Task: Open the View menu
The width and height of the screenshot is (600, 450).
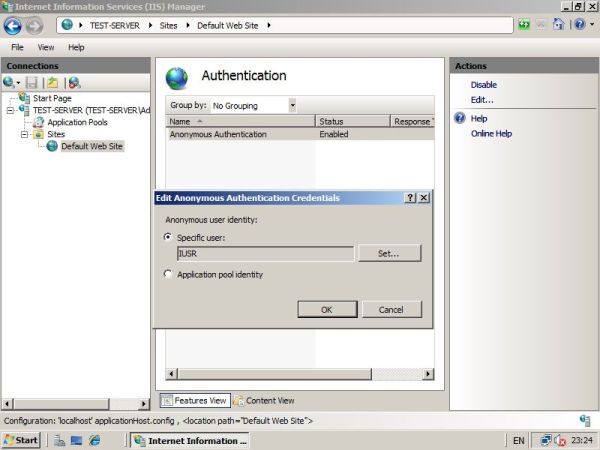Action: click(x=46, y=47)
